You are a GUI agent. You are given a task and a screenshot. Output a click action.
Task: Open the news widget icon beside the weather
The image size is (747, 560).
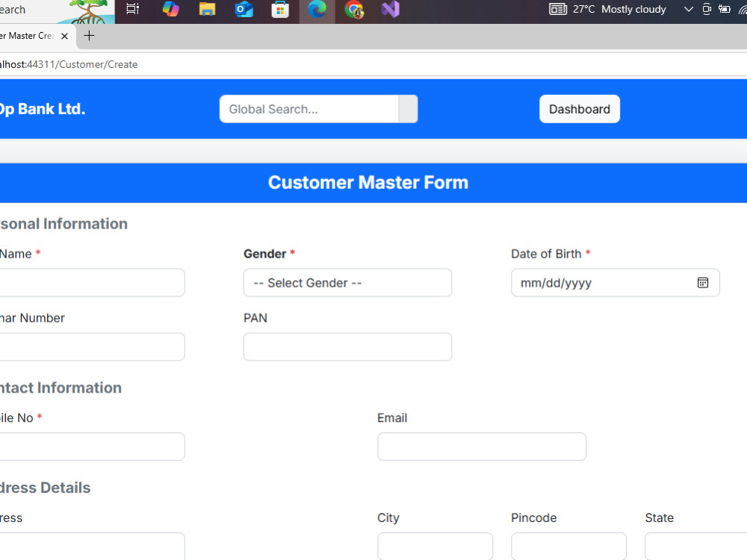point(558,9)
